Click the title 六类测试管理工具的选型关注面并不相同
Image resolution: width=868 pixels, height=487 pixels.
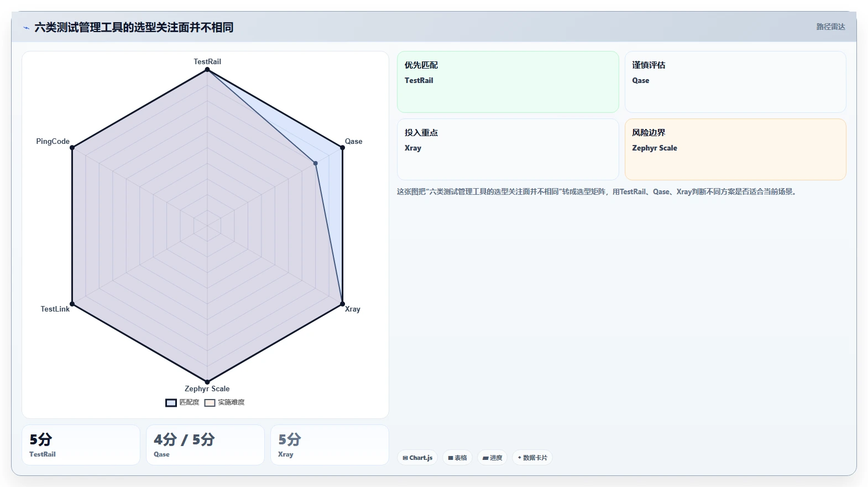(x=134, y=28)
